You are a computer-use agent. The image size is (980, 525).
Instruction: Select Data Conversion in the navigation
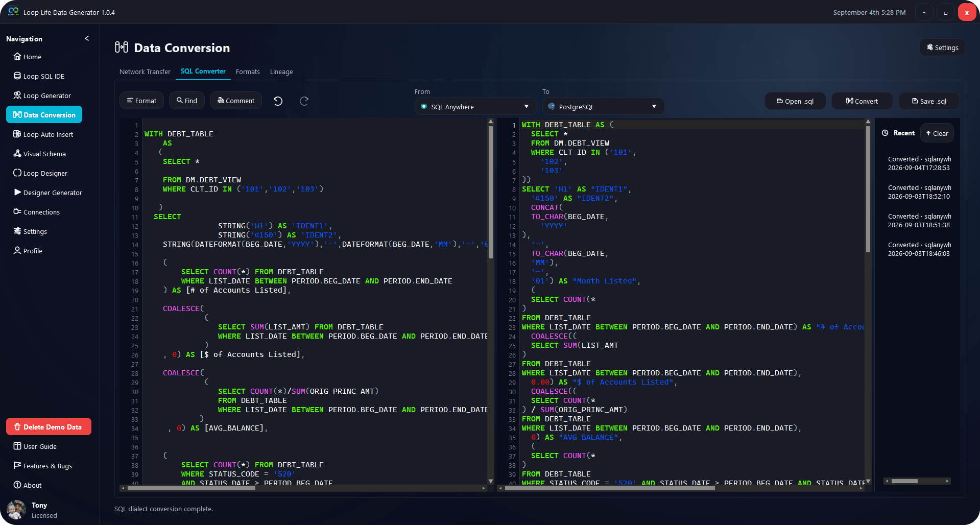tap(44, 115)
